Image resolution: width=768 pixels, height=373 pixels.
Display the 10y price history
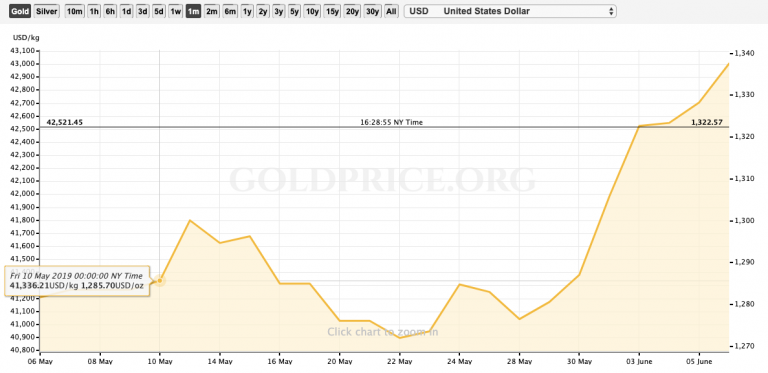[x=312, y=11]
